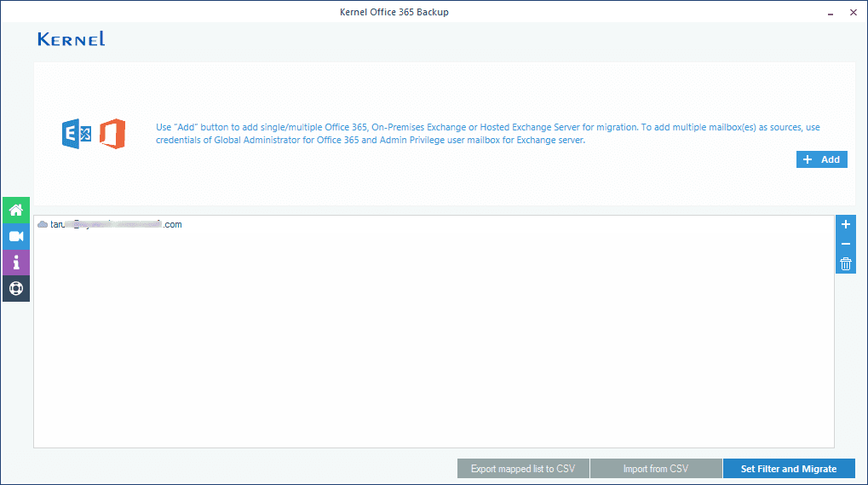Open the Home sidebar icon
Image resolution: width=868 pixels, height=485 pixels.
click(x=16, y=211)
